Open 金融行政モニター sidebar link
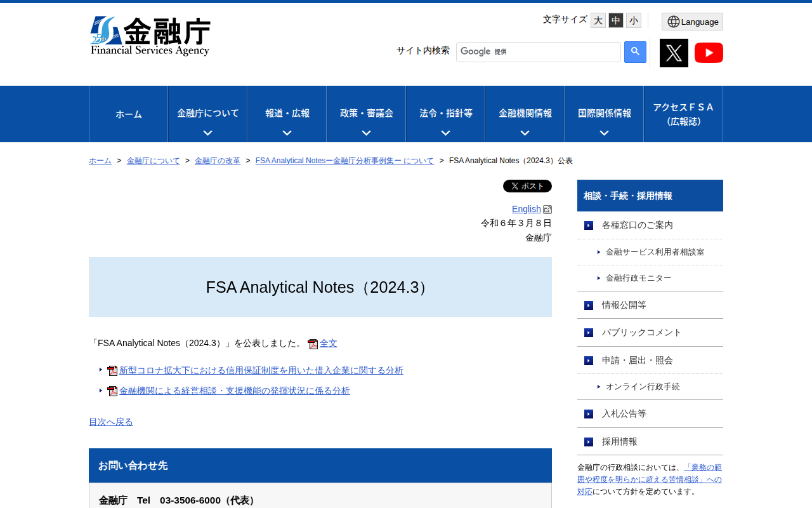 pos(639,278)
